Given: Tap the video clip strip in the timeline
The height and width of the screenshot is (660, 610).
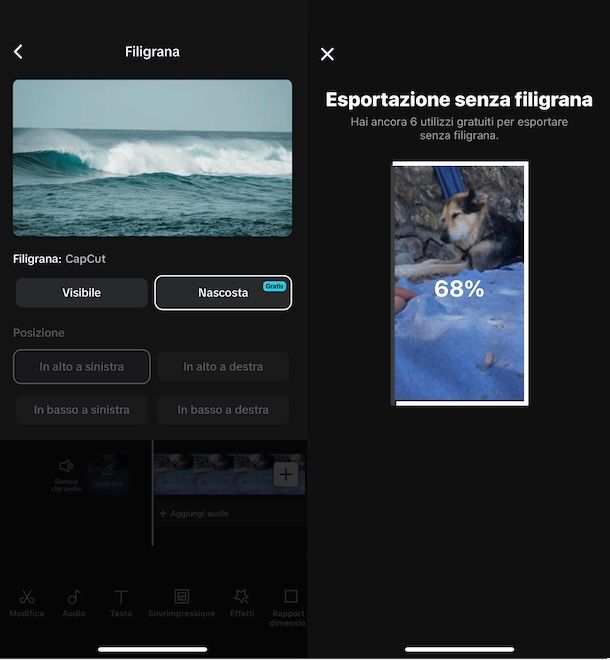Looking at the screenshot, I should pyautogui.click(x=229, y=474).
